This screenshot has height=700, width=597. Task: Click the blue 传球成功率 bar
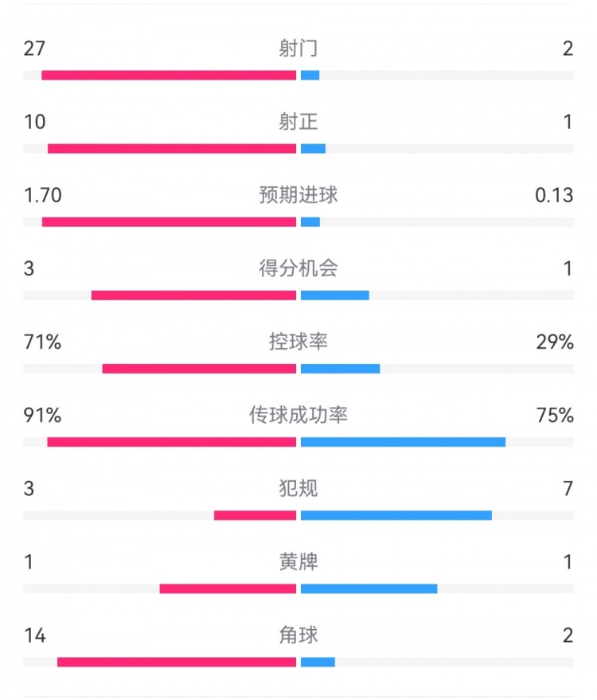(403, 442)
